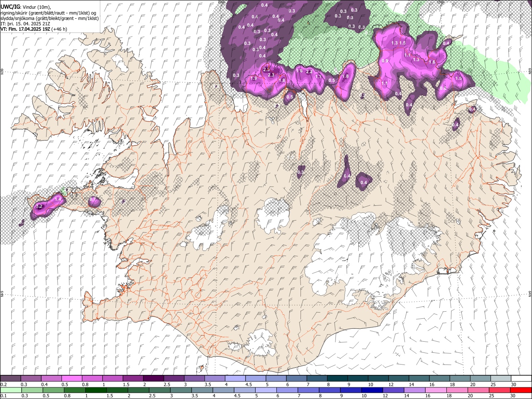The image size is (532, 399).
Task: Click the 'rigning/skúrir (grænt/blátt/rautt - mm/1klst)' line
Action: (x=49, y=13)
